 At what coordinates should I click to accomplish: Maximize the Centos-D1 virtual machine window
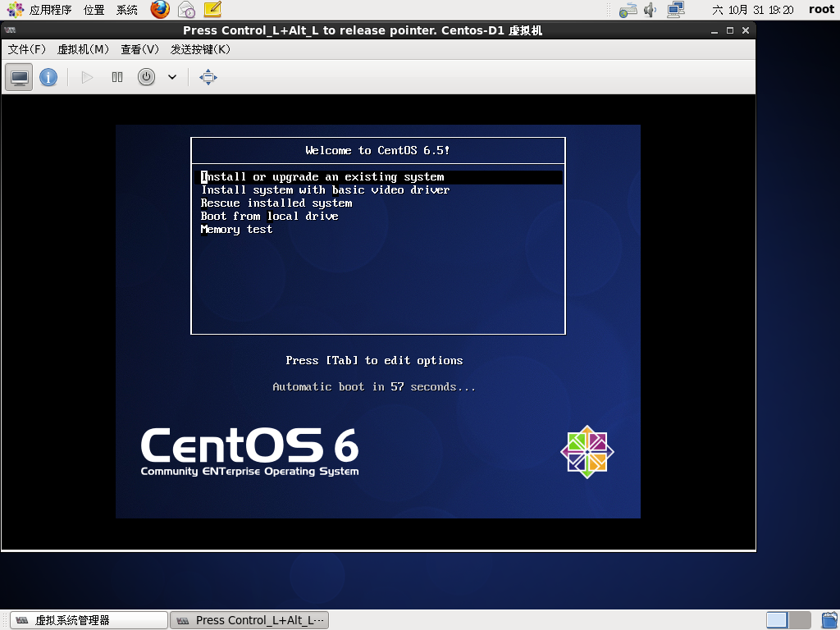(729, 30)
